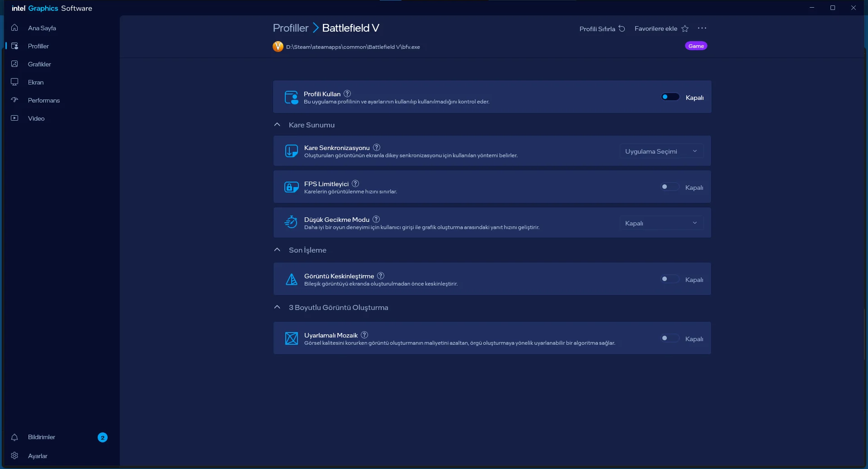The width and height of the screenshot is (868, 469).
Task: Click the notification count badge
Action: (x=103, y=437)
